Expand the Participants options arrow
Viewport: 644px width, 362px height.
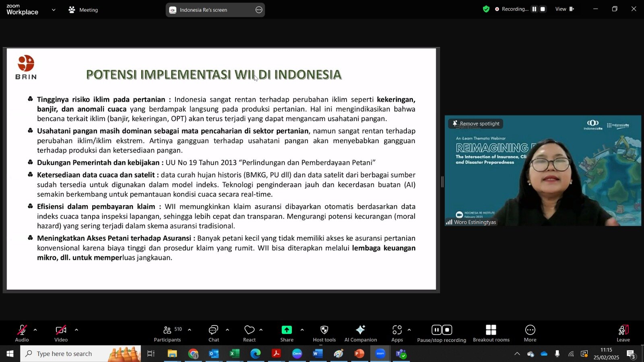(190, 330)
